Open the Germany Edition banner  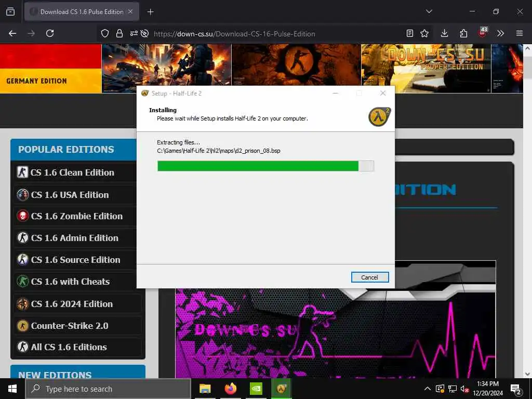coord(50,69)
